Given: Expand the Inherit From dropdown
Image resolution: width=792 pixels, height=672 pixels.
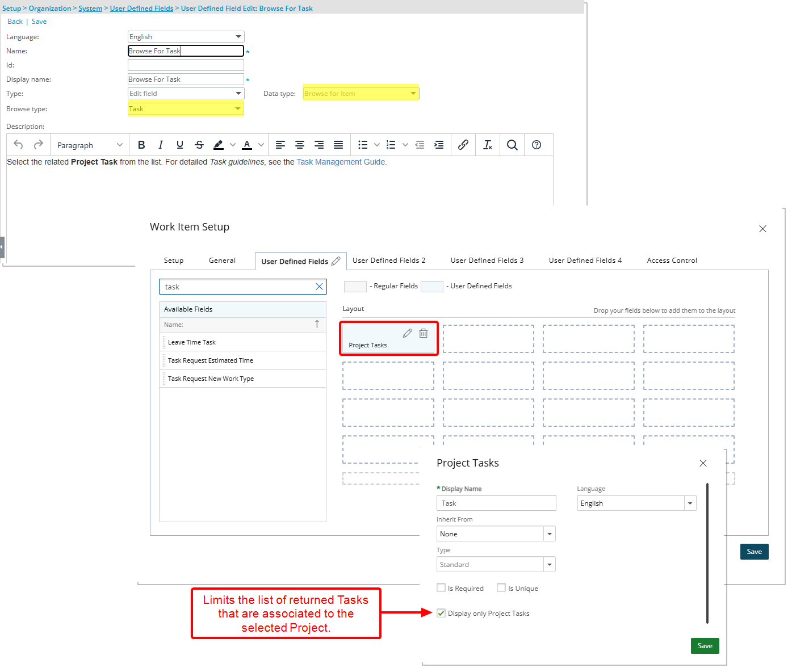Looking at the screenshot, I should pos(549,534).
